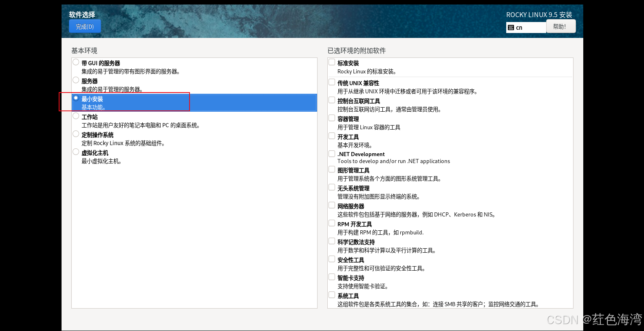Check the 智能卡支持 checkbox
The image size is (644, 331).
[x=332, y=277]
